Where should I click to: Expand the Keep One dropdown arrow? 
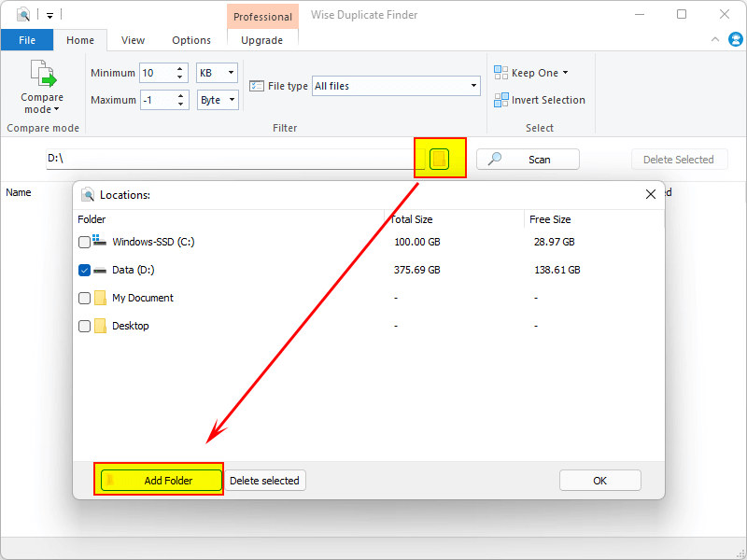[x=566, y=73]
